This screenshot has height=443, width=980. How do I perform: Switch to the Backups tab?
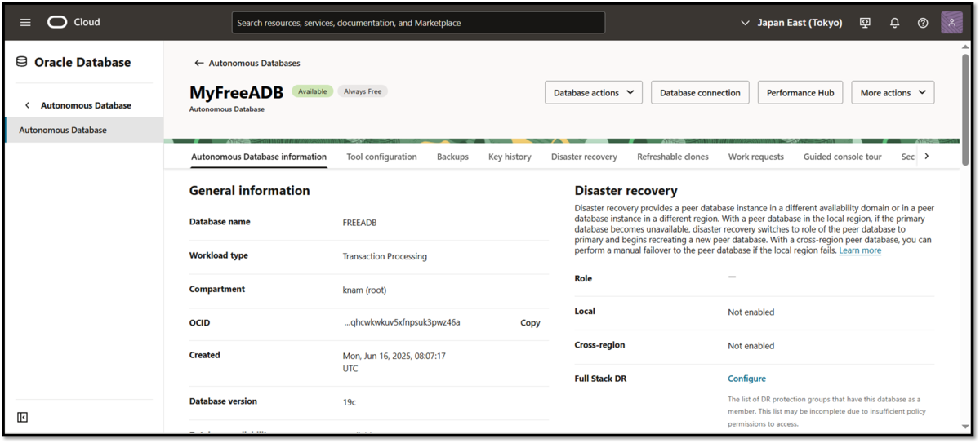(452, 157)
